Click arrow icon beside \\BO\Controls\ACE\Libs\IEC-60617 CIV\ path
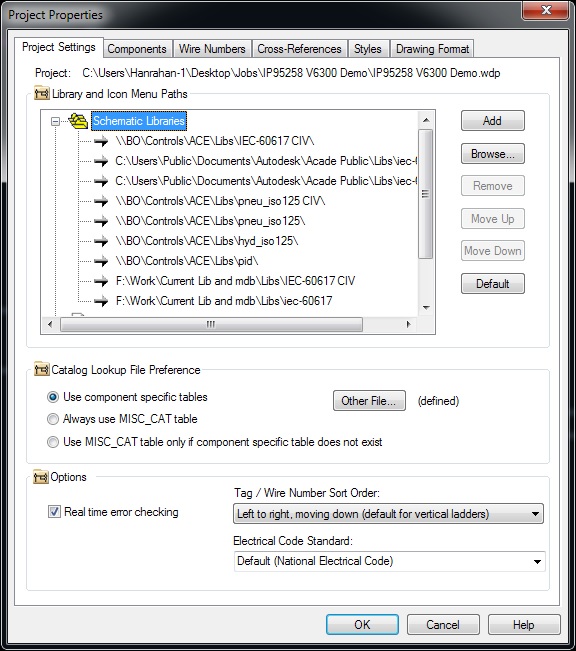 click(x=101, y=141)
